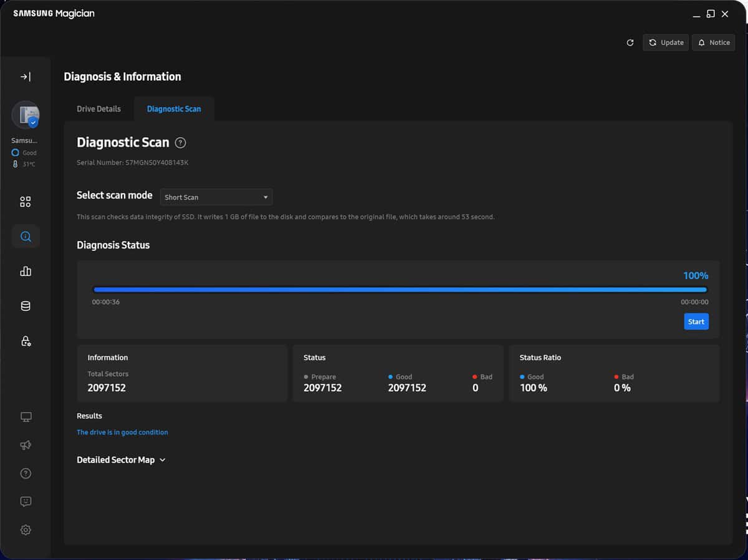Open the megaphone announcements icon

click(x=25, y=445)
